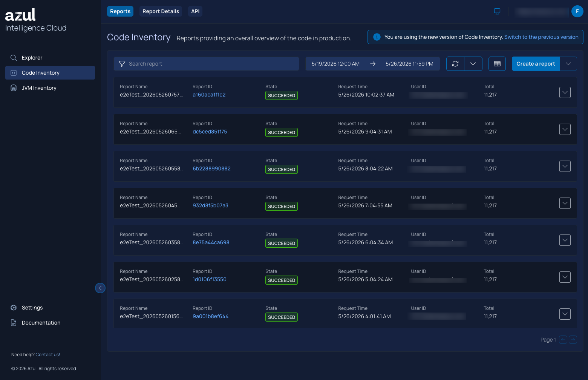This screenshot has height=380, width=588.
Task: Open report ID 932d8f5b07a3 link
Action: point(210,205)
